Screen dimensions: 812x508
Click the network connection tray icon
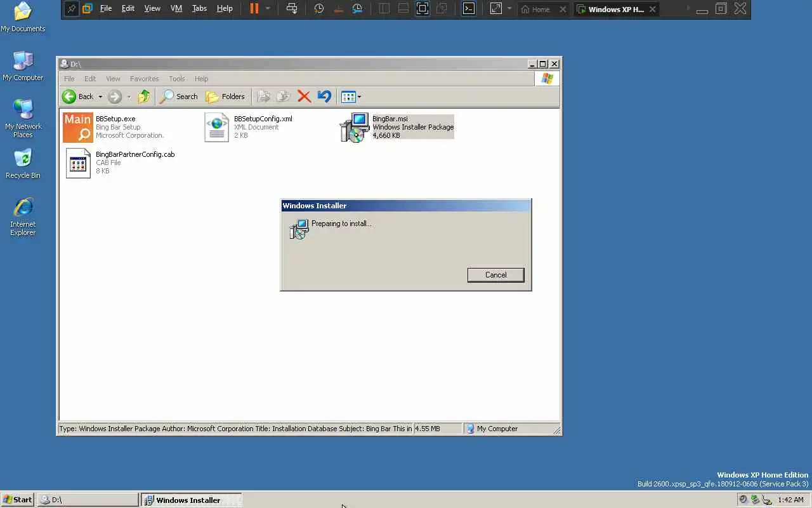(767, 500)
